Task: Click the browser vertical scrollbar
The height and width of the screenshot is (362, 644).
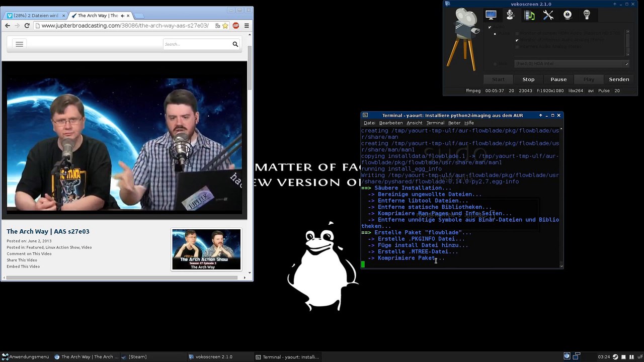Action: tap(250, 68)
